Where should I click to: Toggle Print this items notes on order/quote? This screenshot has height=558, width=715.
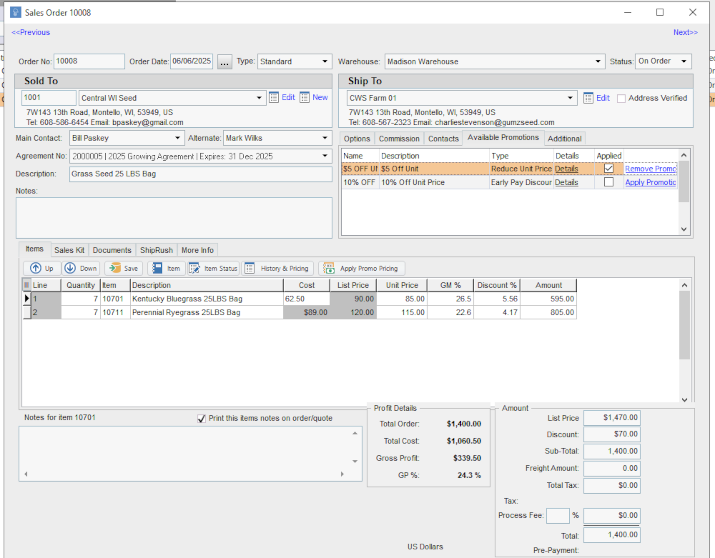coord(201,418)
